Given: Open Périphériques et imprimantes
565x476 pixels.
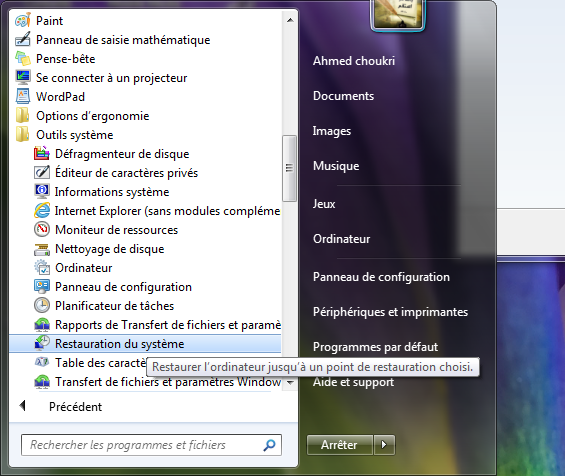Looking at the screenshot, I should pos(390,312).
